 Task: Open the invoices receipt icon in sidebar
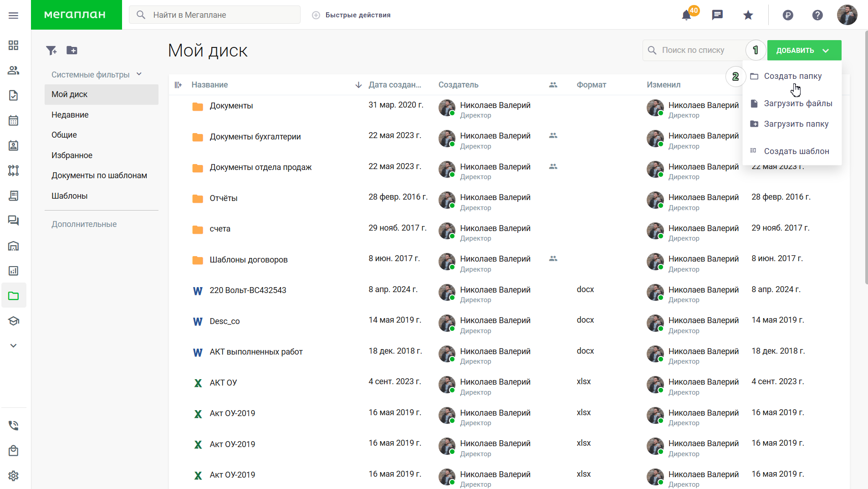coord(13,196)
